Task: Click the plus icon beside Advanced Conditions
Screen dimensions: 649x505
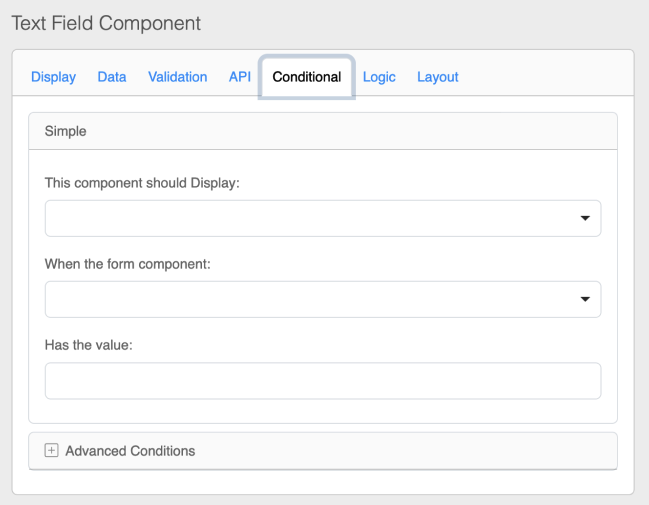Action: (52, 451)
